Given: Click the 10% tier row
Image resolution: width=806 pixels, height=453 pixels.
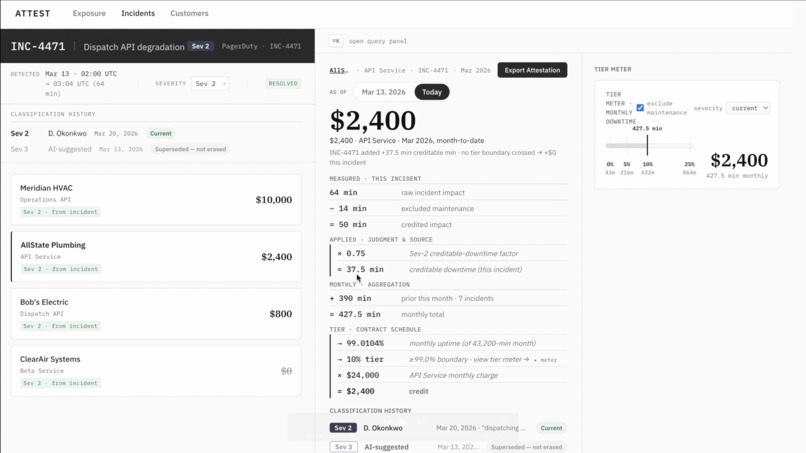Looking at the screenshot, I should coord(451,359).
